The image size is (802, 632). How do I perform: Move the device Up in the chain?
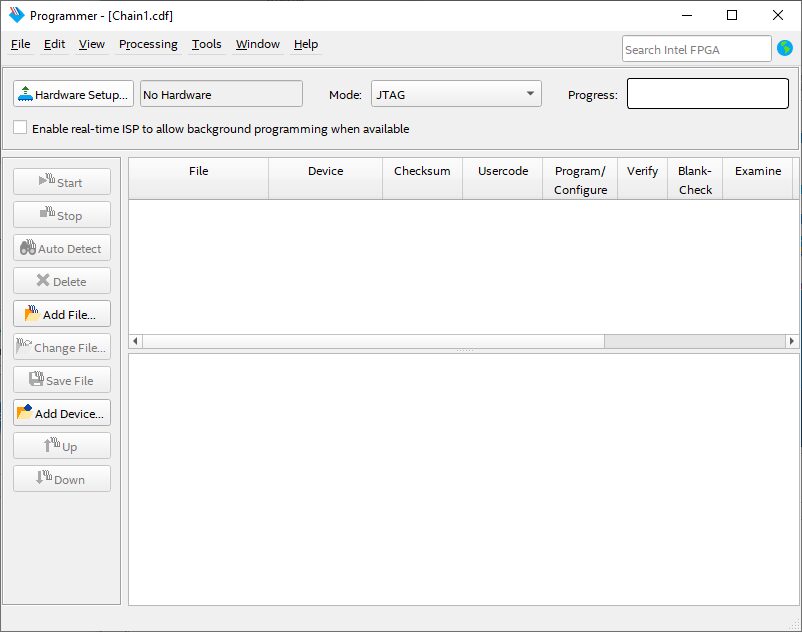click(x=62, y=446)
